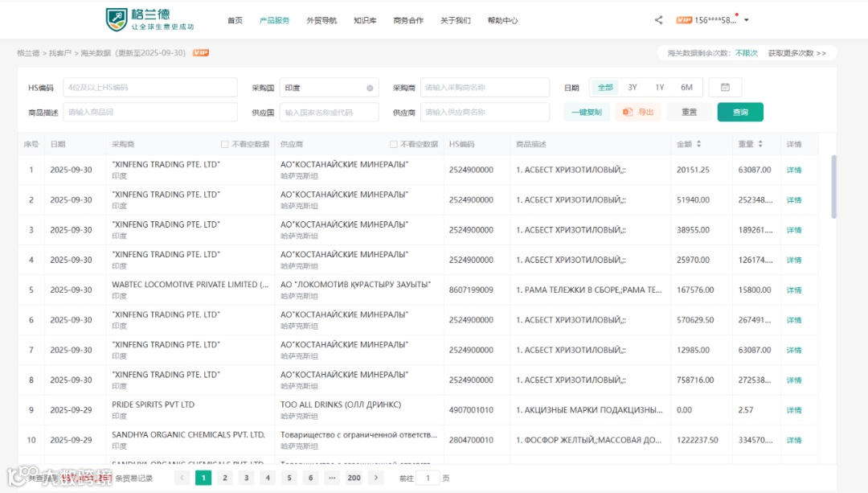The width and height of the screenshot is (868, 493).
Task: Click 找客户 breadcrumb link
Action: click(x=60, y=53)
